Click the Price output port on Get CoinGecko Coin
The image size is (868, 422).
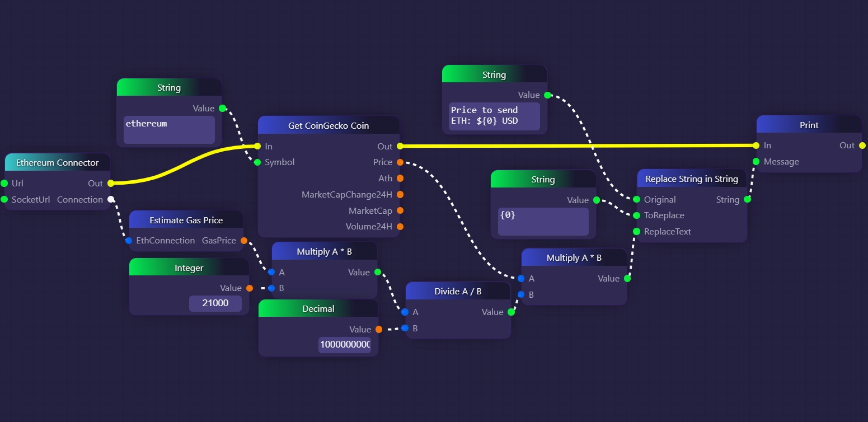[400, 162]
